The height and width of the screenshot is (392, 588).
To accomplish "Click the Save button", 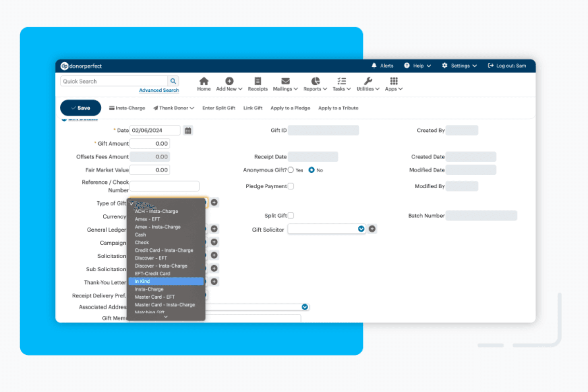I will [x=81, y=108].
